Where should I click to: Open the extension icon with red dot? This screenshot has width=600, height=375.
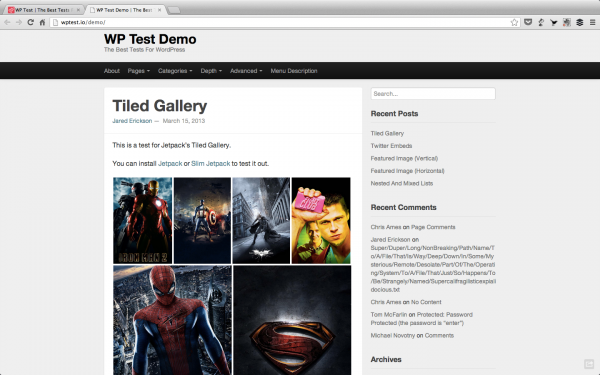coord(567,22)
